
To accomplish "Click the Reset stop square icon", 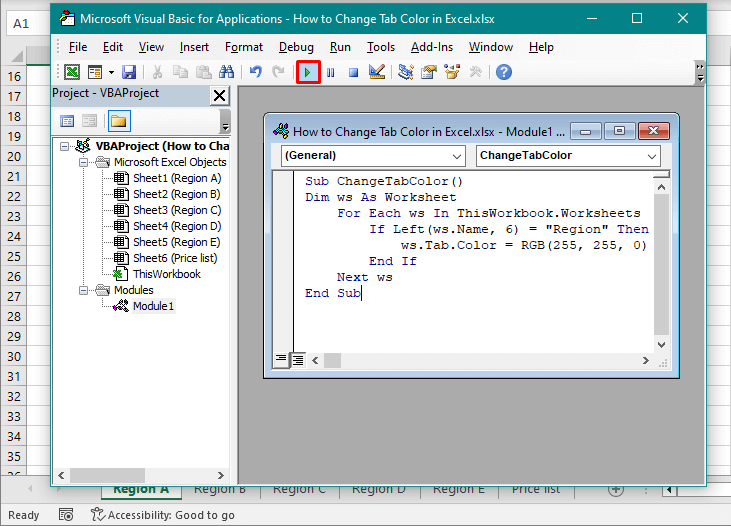I will [x=353, y=72].
